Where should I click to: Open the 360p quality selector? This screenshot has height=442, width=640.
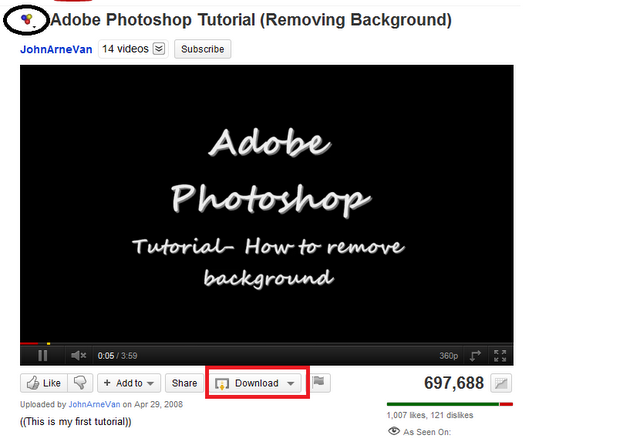click(x=449, y=356)
